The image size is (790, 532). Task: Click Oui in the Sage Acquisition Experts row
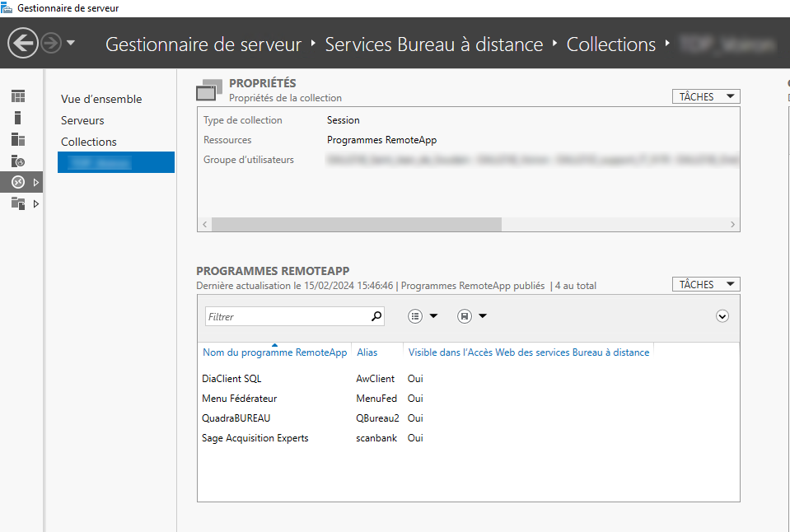415,438
